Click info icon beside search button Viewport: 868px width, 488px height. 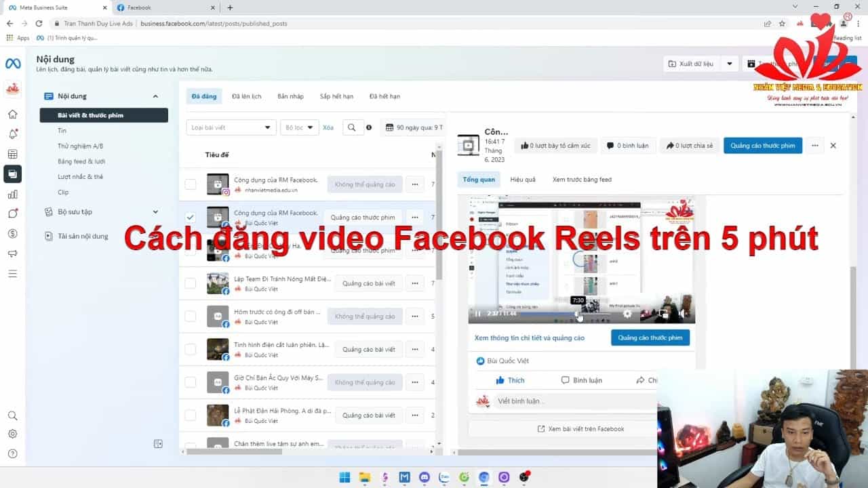point(369,127)
